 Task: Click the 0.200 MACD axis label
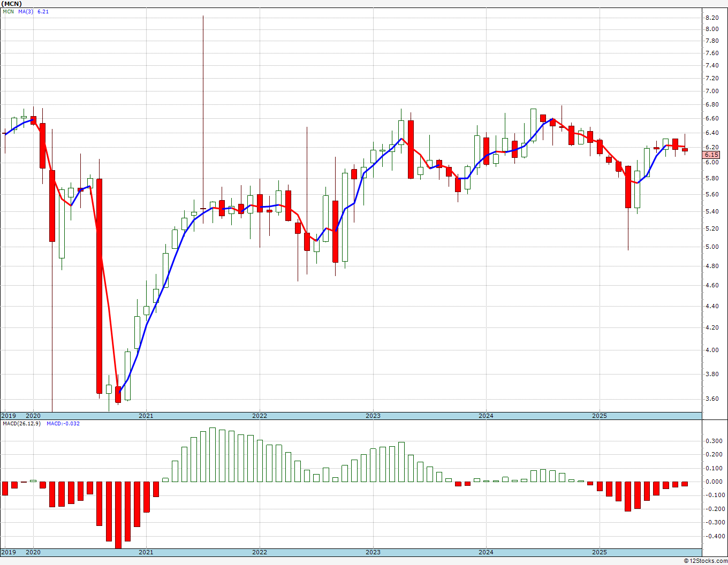click(x=713, y=455)
